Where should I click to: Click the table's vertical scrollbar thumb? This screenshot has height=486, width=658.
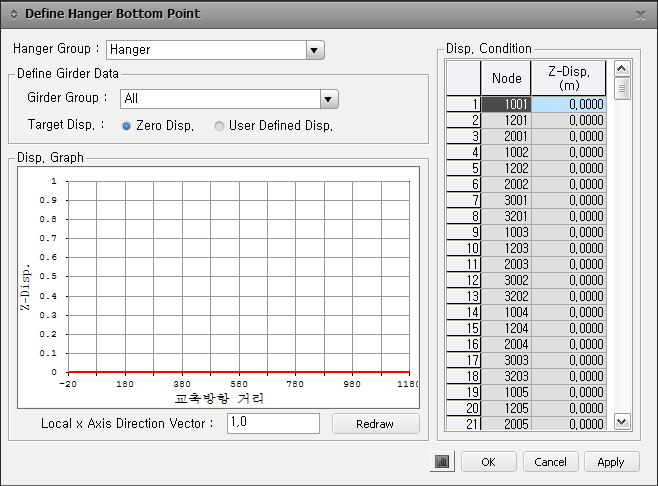(x=622, y=89)
